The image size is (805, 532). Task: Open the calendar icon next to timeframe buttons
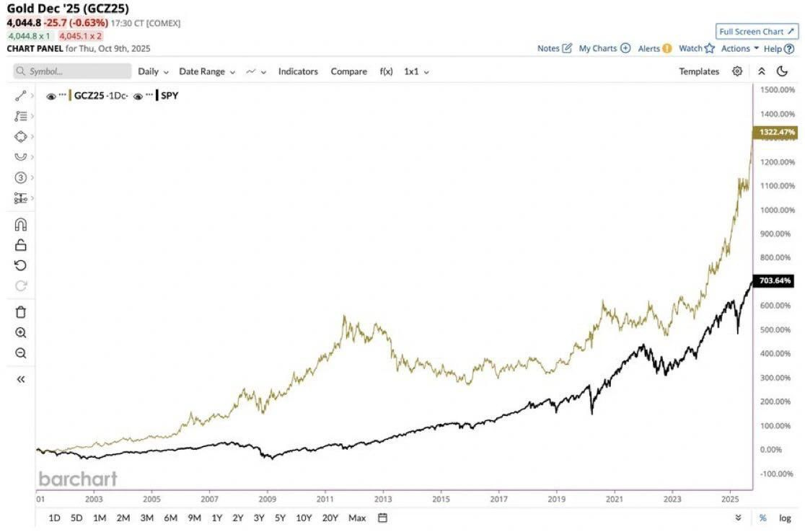(x=382, y=518)
